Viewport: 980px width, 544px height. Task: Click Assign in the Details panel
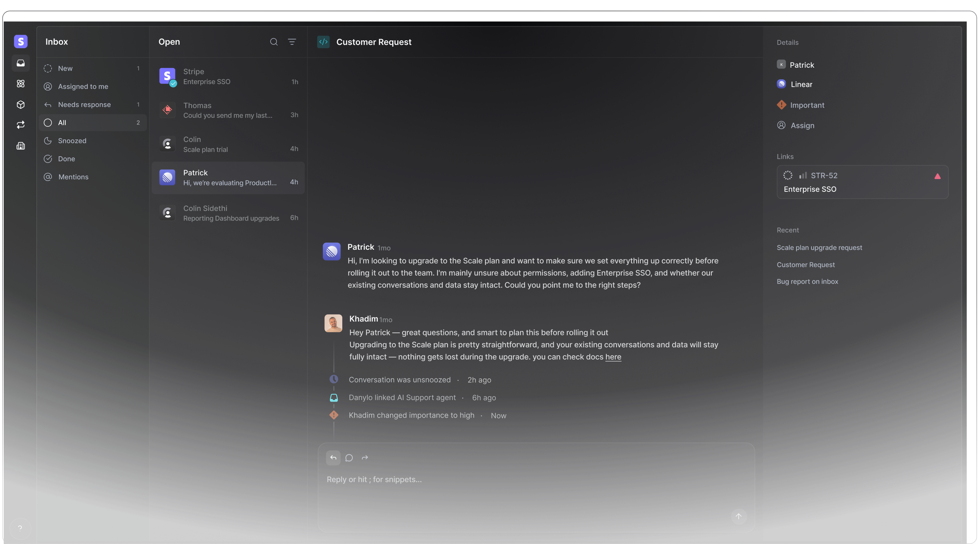point(801,125)
